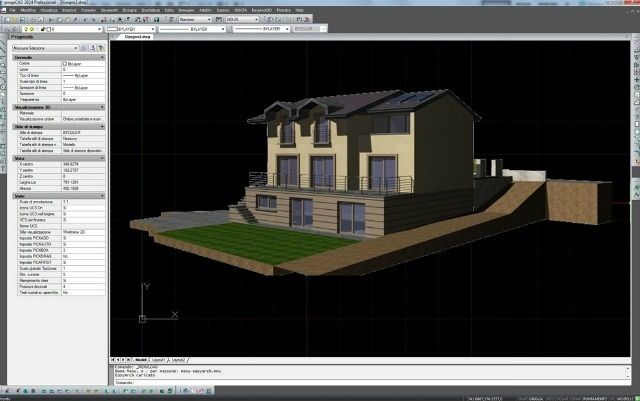Switch to the Layout1 tab
Image resolution: width=640 pixels, height=401 pixels.
[158, 360]
